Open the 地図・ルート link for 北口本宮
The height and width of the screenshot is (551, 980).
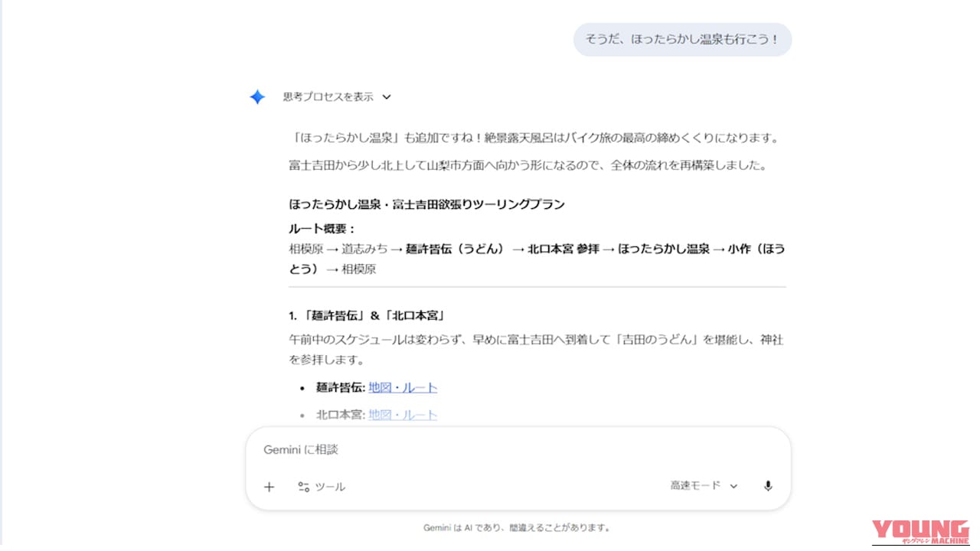[x=402, y=414]
